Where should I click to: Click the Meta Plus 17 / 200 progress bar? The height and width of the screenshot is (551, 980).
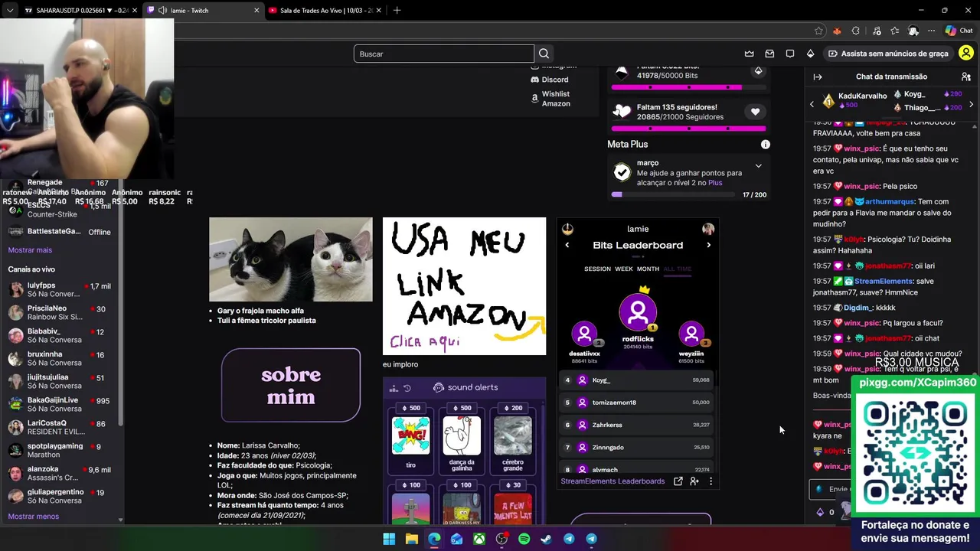click(x=674, y=194)
